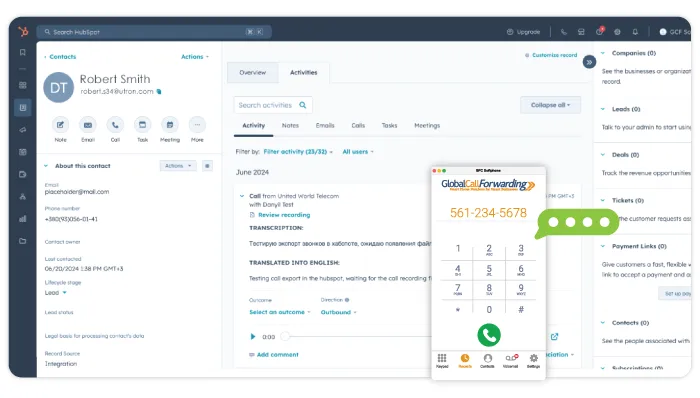Image resolution: width=700 pixels, height=398 pixels.
Task: Open Select an outcome dropdown
Action: tap(279, 312)
